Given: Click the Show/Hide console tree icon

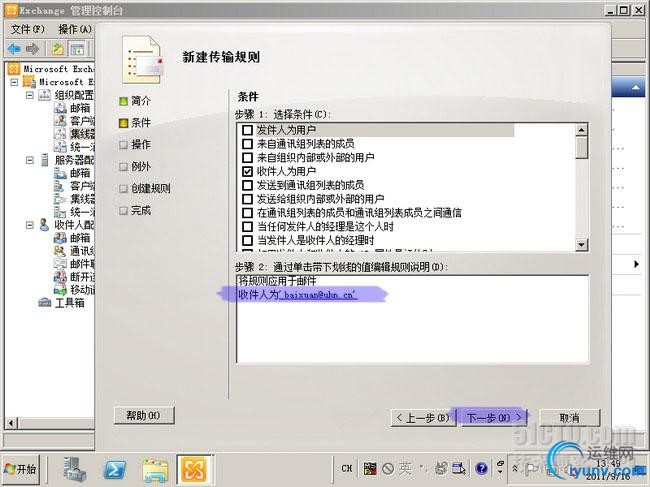Looking at the screenshot, I should click(x=77, y=50).
